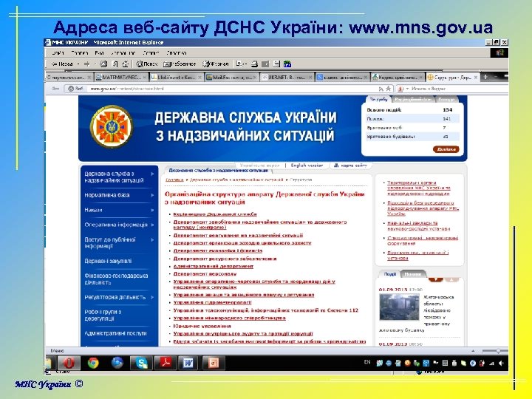Switch to the МАТЕМАТИЧЕС... browser tab
The width and height of the screenshot is (532, 399).
[x=122, y=78]
